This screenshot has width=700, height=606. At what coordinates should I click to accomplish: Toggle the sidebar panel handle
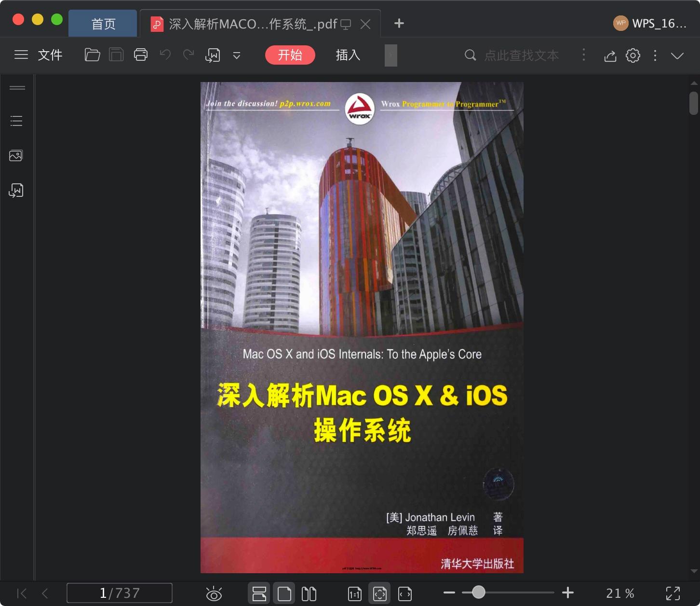(17, 88)
